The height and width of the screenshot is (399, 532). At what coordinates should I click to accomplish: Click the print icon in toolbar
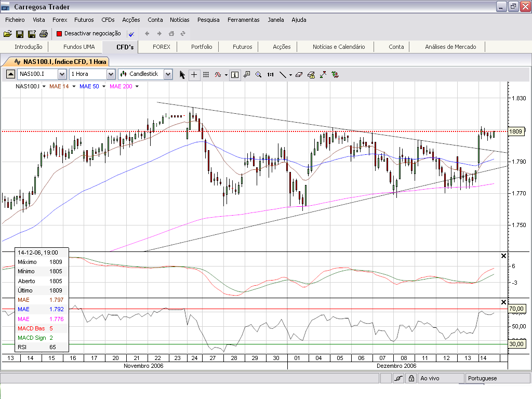point(44,34)
